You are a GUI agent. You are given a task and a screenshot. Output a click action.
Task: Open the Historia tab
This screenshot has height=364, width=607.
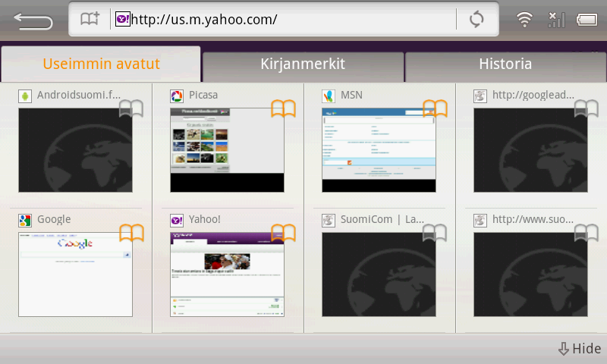pyautogui.click(x=505, y=64)
